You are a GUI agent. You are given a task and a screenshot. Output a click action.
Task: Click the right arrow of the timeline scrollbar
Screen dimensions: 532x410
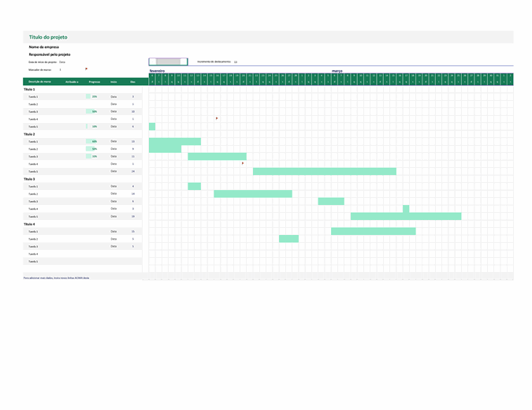(x=184, y=61)
